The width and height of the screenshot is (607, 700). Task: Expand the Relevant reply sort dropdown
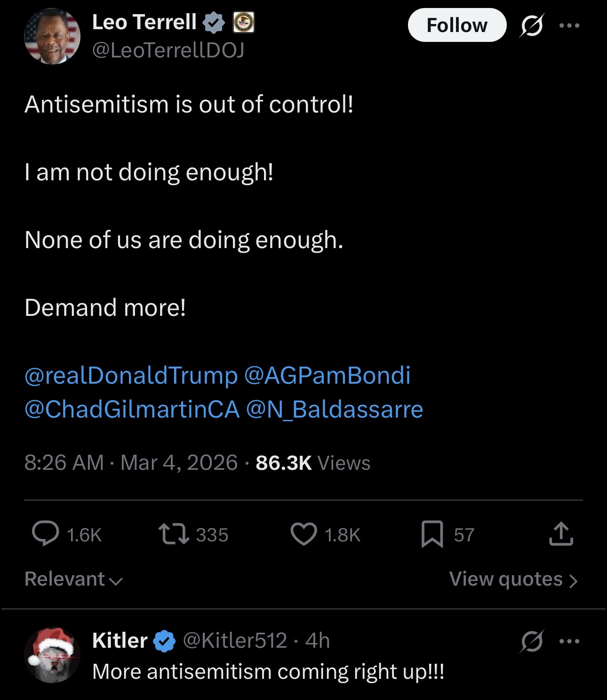pyautogui.click(x=73, y=579)
